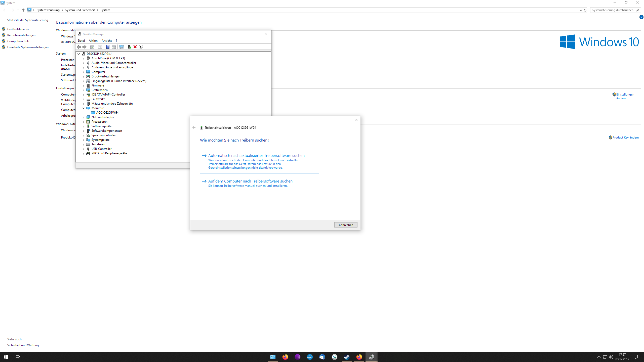The width and height of the screenshot is (644, 362).
Task: Click the back arrow in driver update dialog
Action: coord(194,127)
